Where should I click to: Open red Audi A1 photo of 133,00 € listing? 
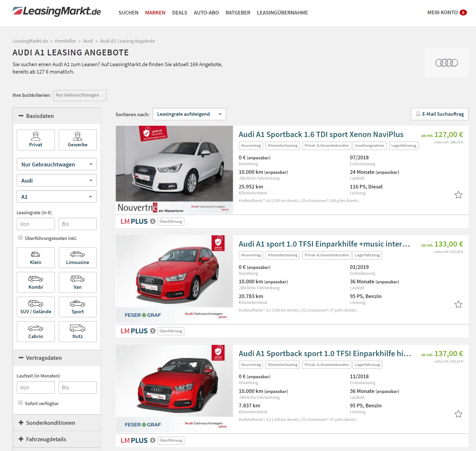tap(174, 279)
